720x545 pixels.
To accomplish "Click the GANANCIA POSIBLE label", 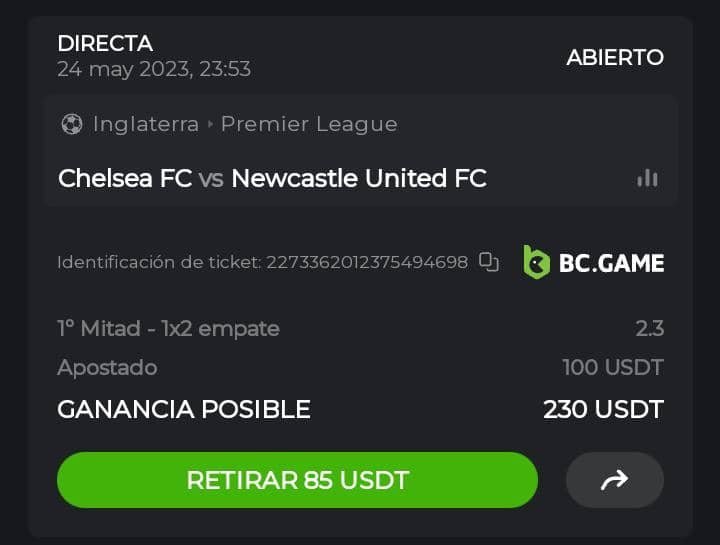I will (184, 409).
